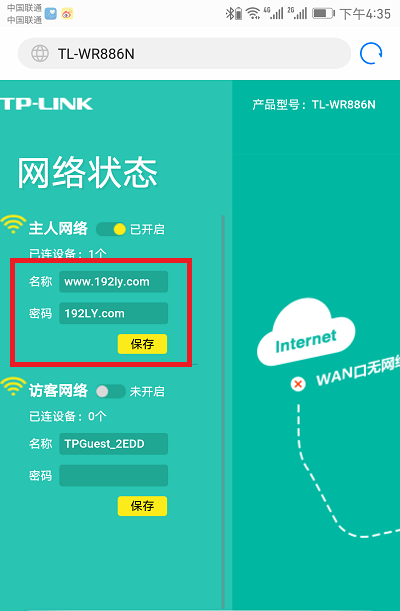This screenshot has height=611, width=400.
Task: Tap the battery icon in status bar
Action: (x=323, y=14)
